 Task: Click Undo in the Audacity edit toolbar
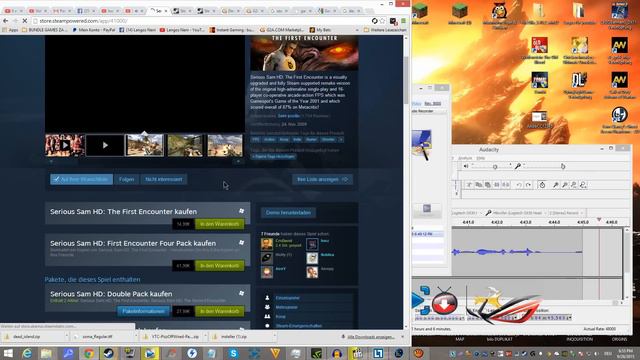[x=519, y=185]
